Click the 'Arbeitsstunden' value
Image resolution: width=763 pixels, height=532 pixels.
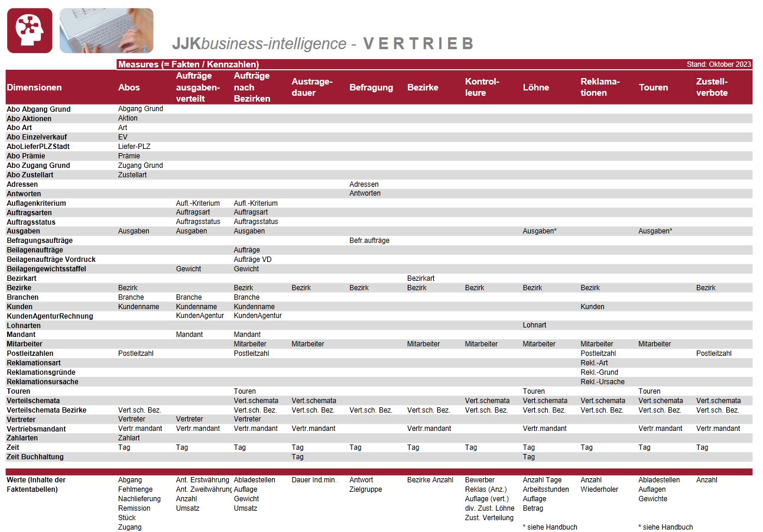pos(546,489)
